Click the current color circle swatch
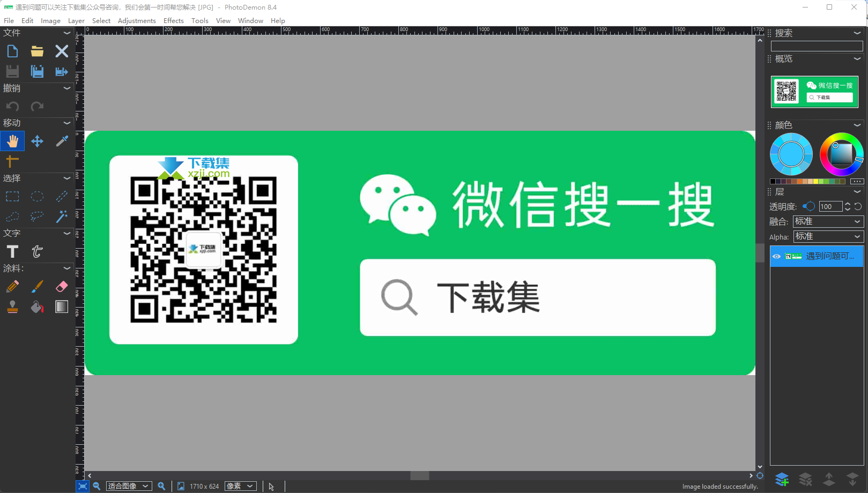This screenshot has width=868, height=493. pos(791,154)
